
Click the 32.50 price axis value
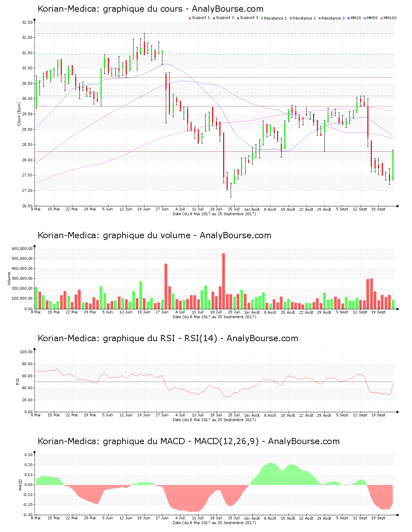click(27, 22)
